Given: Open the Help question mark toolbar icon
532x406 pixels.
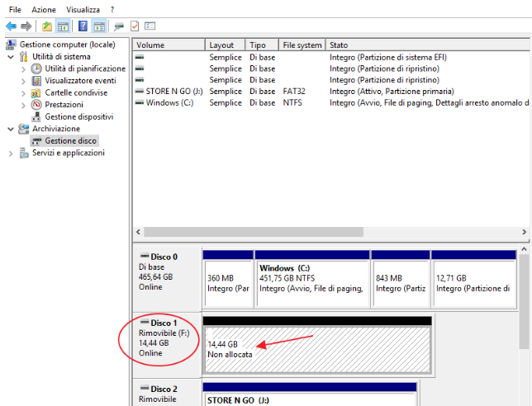Looking at the screenshot, I should pos(83,26).
